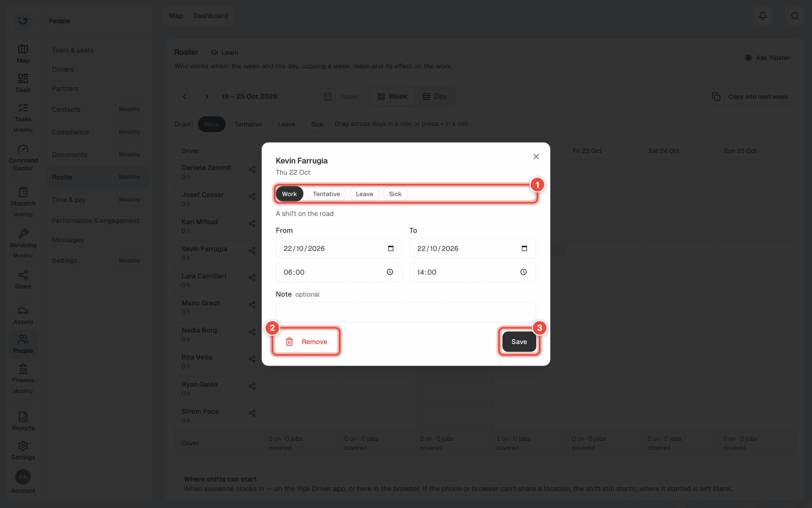
Task: Click share icon beside Daniela Zammit
Action: [252, 169]
